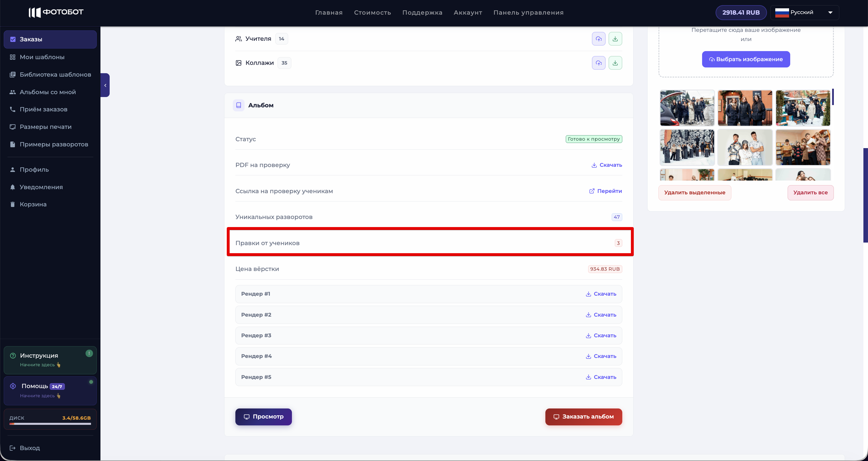Image resolution: width=868 pixels, height=461 pixels.
Task: Click the Уведомления bell icon
Action: tap(13, 187)
